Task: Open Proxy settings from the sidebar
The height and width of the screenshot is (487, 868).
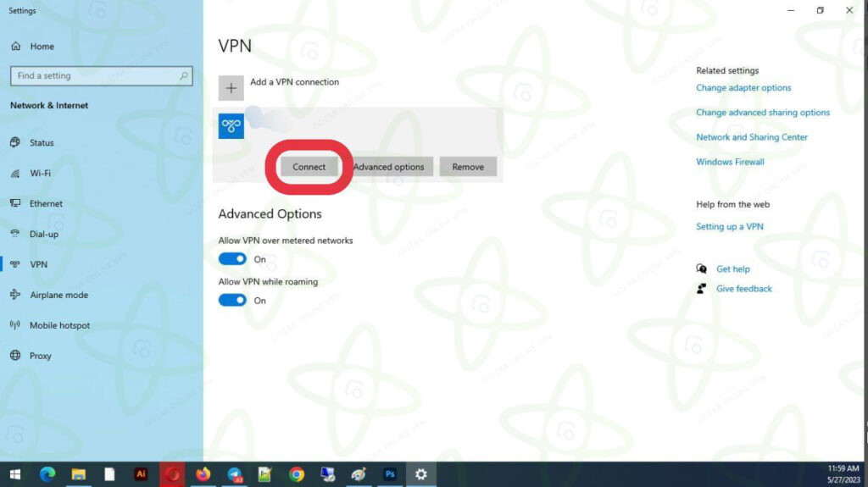Action: click(41, 357)
